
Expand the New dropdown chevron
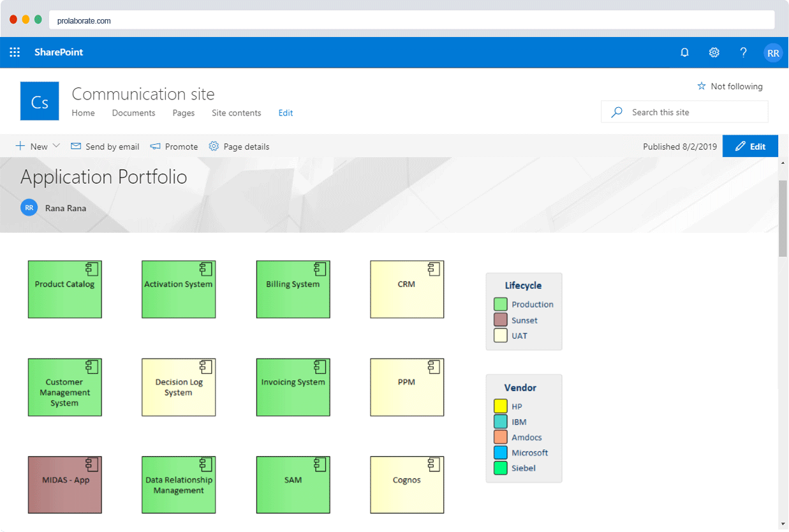click(x=56, y=146)
